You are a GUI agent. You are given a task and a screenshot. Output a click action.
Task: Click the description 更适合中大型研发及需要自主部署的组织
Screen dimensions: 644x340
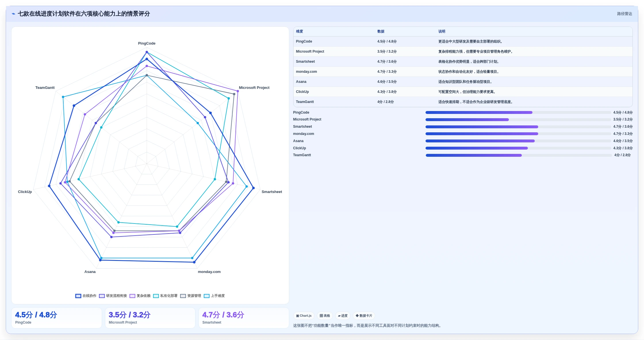[x=470, y=41]
